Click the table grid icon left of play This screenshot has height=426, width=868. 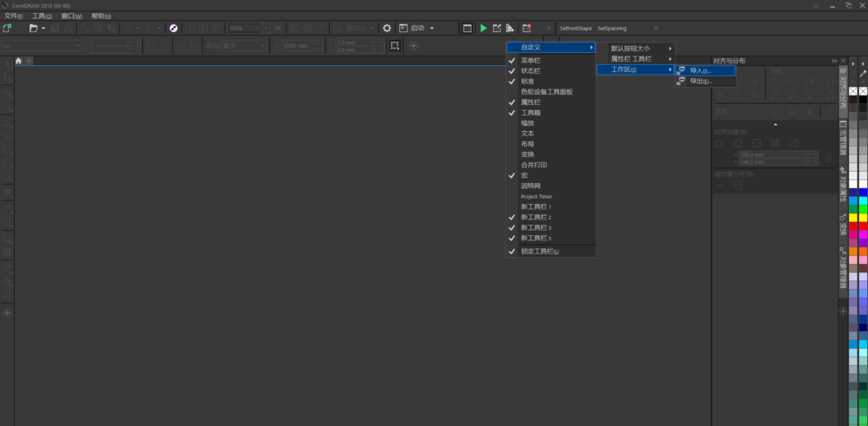[x=467, y=29]
